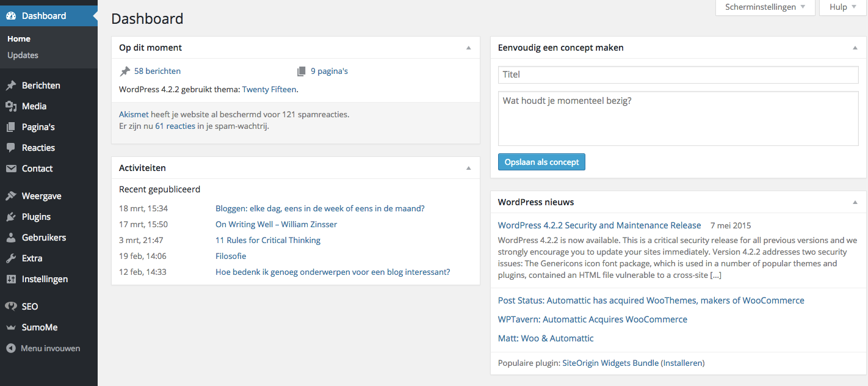Open the Filosofie post link

[x=231, y=256]
